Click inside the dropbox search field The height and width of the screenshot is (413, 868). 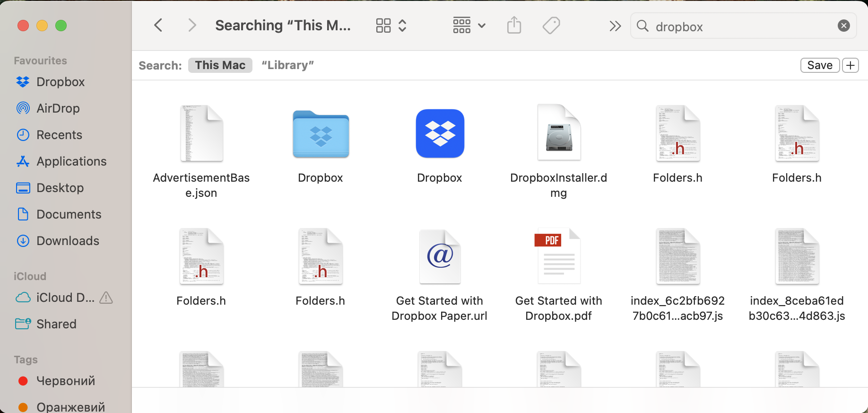tap(744, 26)
